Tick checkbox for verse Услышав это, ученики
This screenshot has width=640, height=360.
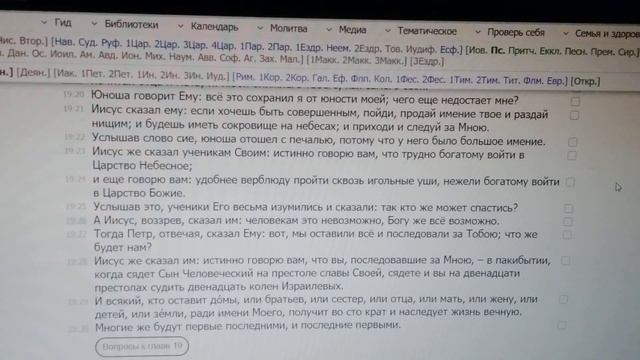568,209
